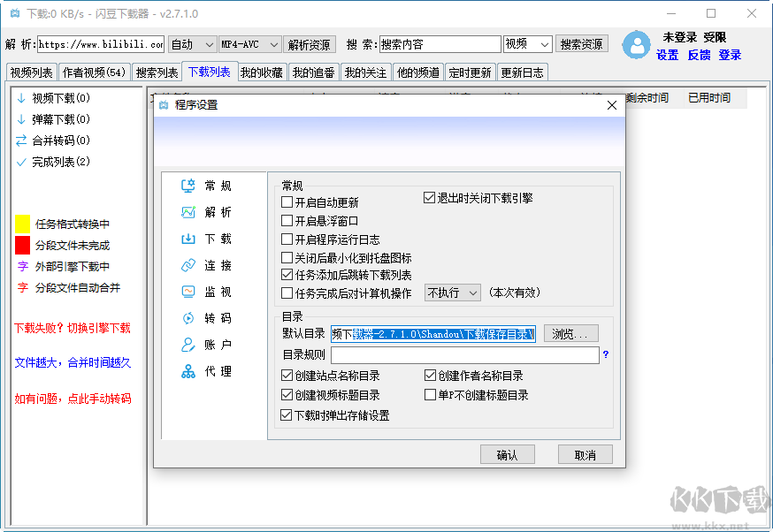Toggle 关闭后最小化到托盘图标 checkbox
Image resolution: width=773 pixels, height=532 pixels.
coord(287,258)
